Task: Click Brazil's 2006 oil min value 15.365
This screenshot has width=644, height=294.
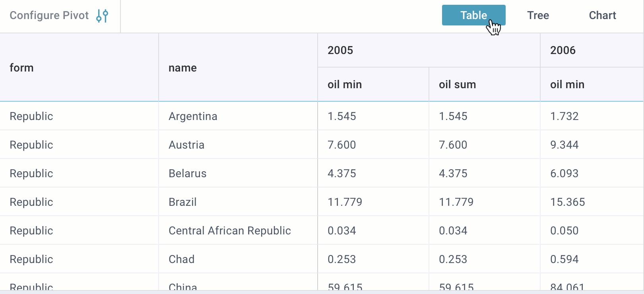Action: point(568,202)
